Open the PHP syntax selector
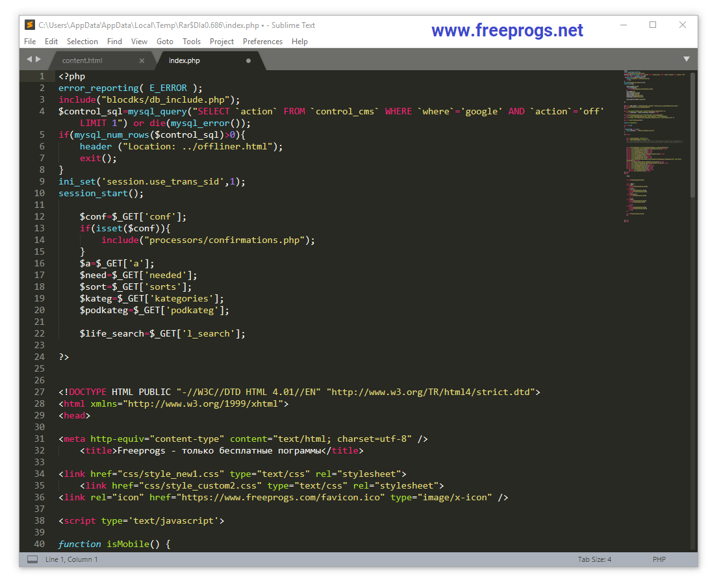 click(x=659, y=559)
